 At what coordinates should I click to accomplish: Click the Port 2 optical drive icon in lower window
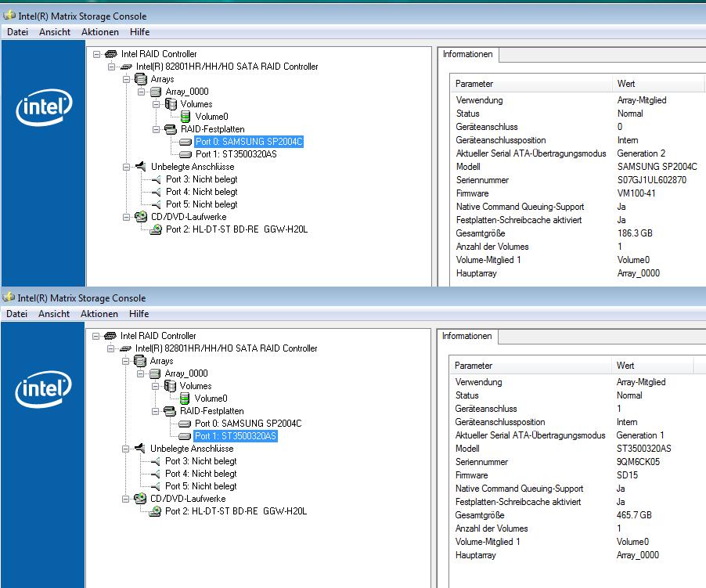pos(155,511)
